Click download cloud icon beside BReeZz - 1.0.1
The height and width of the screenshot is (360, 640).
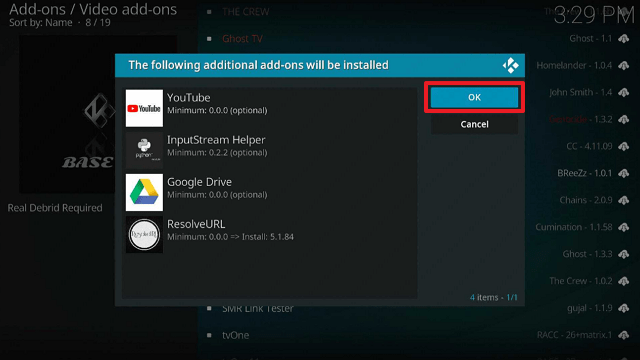point(623,173)
